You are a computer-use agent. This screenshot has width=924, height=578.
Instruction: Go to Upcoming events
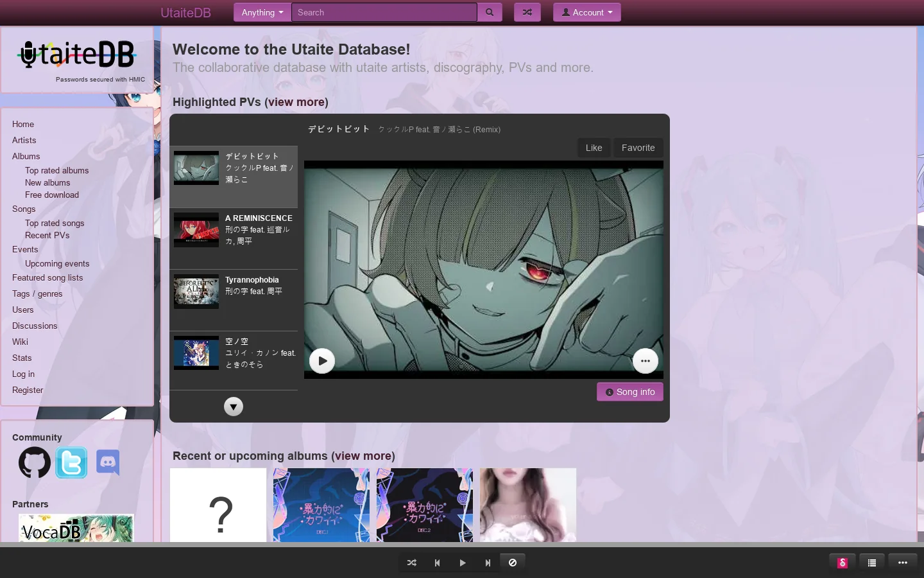[57, 263]
